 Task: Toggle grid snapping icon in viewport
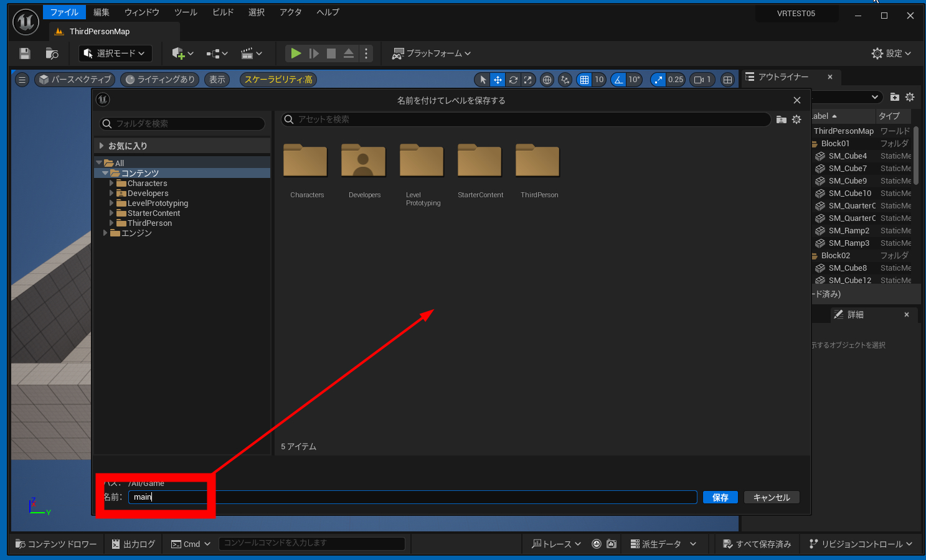click(x=584, y=80)
